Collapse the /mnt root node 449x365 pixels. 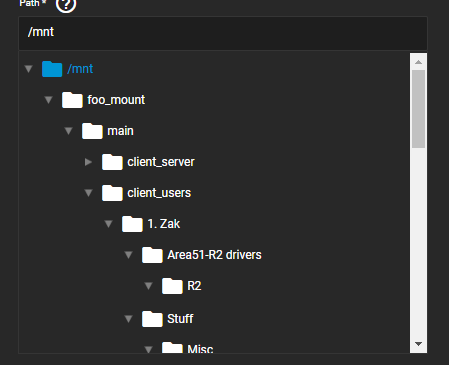click(29, 69)
